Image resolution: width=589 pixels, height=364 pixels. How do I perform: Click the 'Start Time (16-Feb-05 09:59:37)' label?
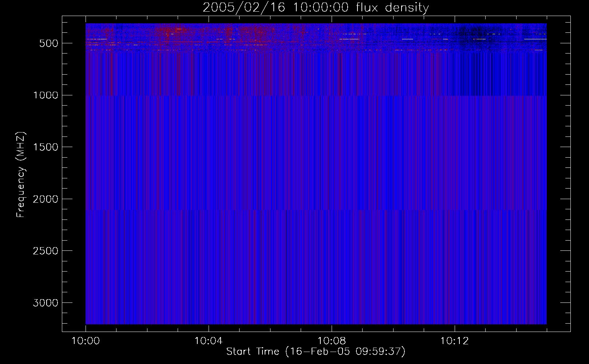point(316,352)
